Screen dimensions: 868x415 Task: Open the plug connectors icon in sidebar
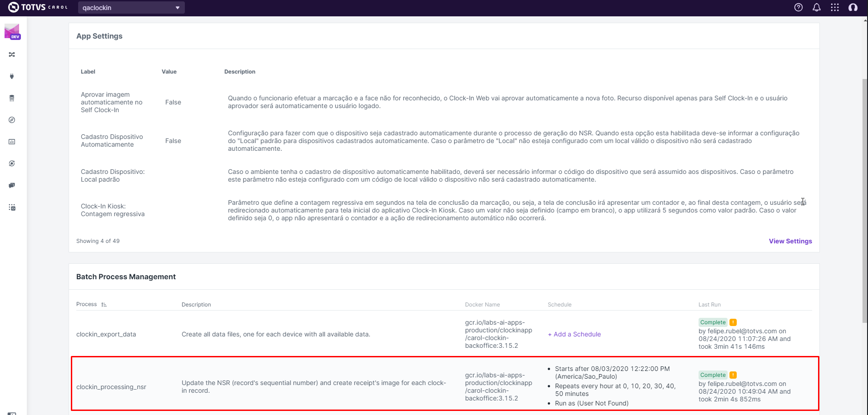click(12, 76)
